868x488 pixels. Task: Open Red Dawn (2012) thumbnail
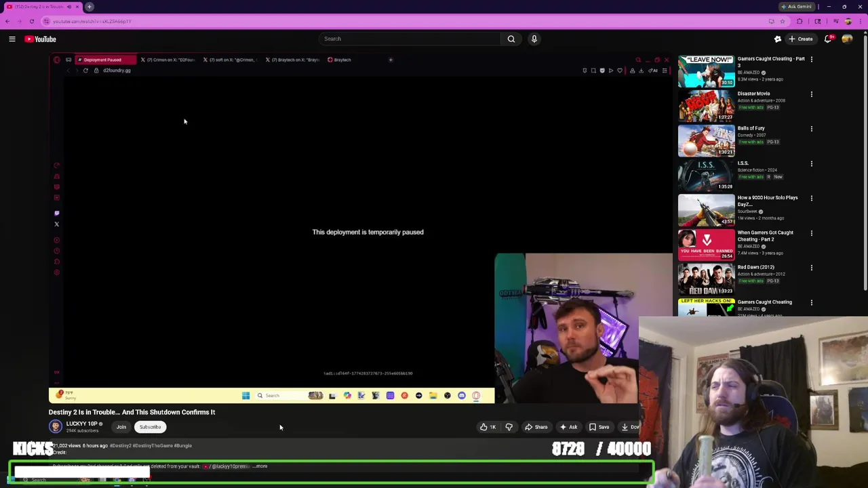point(706,279)
